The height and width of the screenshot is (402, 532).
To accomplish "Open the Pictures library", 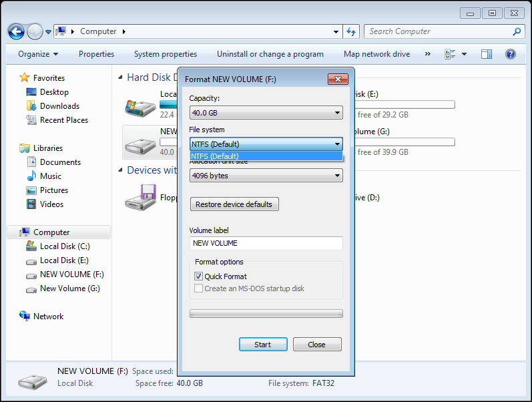I will click(x=53, y=190).
